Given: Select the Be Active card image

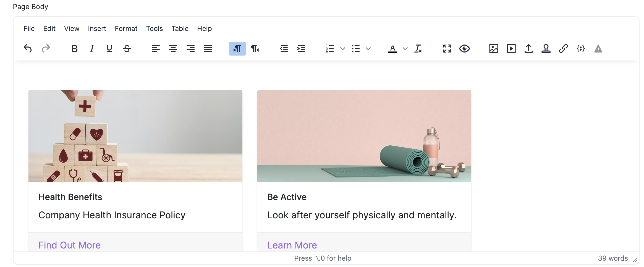Looking at the screenshot, I should point(364,136).
